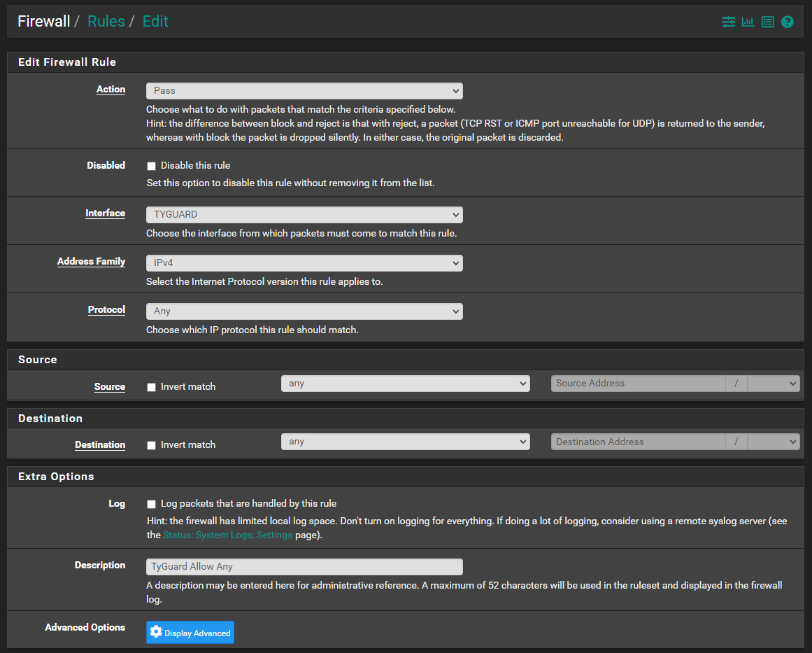This screenshot has width=812, height=653.
Task: Click the sliders settings icon in header
Action: pyautogui.click(x=728, y=22)
